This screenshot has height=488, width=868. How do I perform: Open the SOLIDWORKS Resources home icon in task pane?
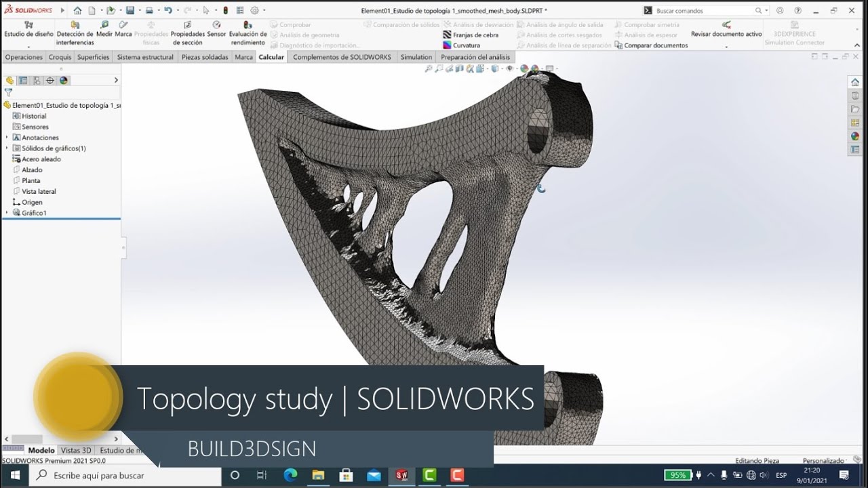855,82
